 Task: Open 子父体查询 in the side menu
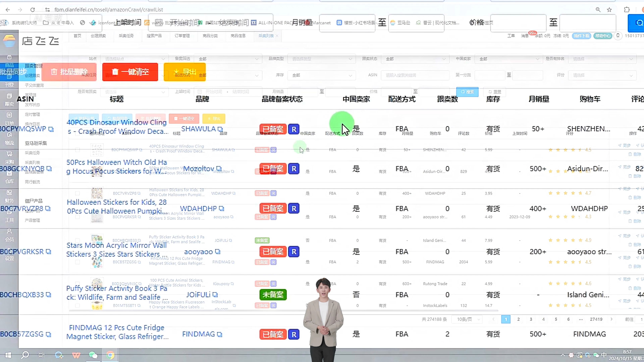tap(34, 85)
